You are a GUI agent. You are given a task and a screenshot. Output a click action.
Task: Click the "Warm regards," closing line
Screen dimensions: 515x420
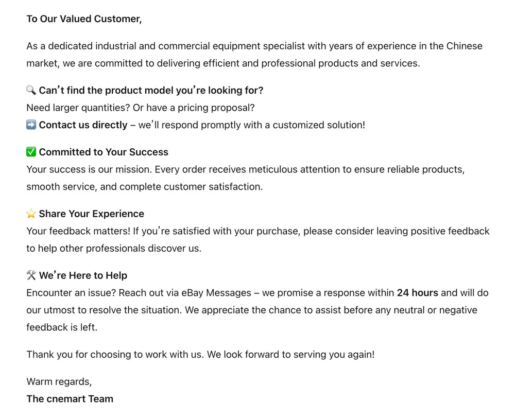(x=59, y=382)
